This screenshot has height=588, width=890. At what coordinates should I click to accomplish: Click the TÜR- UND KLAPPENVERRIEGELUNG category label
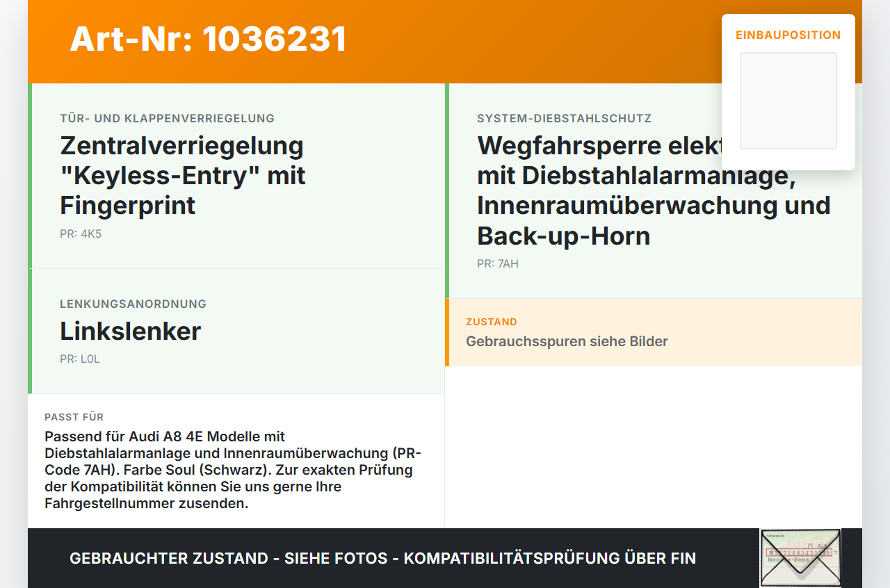(167, 119)
